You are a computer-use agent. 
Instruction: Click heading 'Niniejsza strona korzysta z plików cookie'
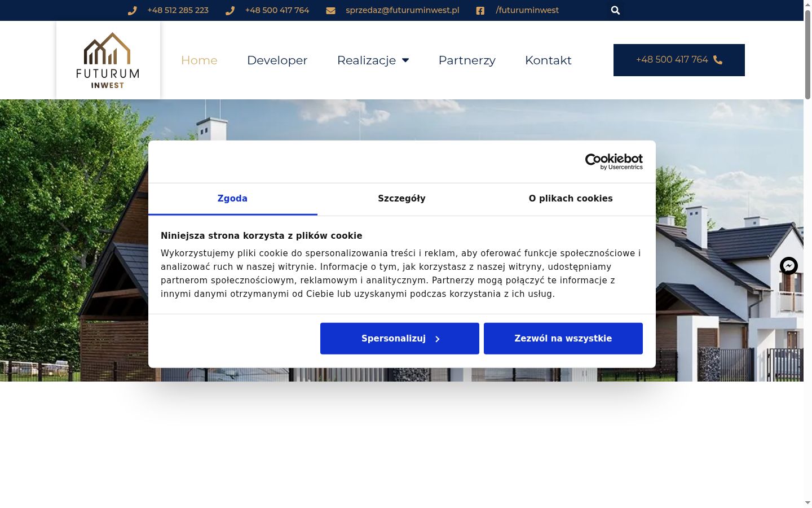point(262,236)
